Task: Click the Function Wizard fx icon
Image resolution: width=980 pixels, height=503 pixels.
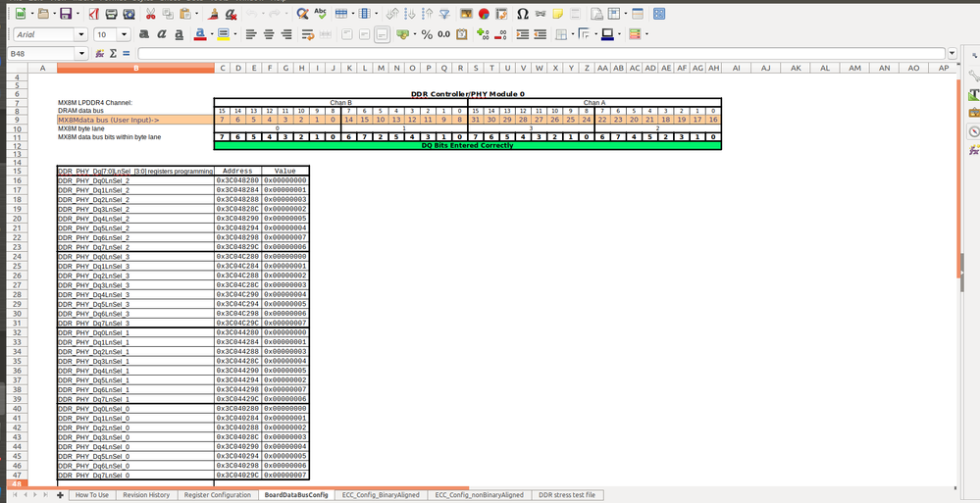Action: click(99, 54)
